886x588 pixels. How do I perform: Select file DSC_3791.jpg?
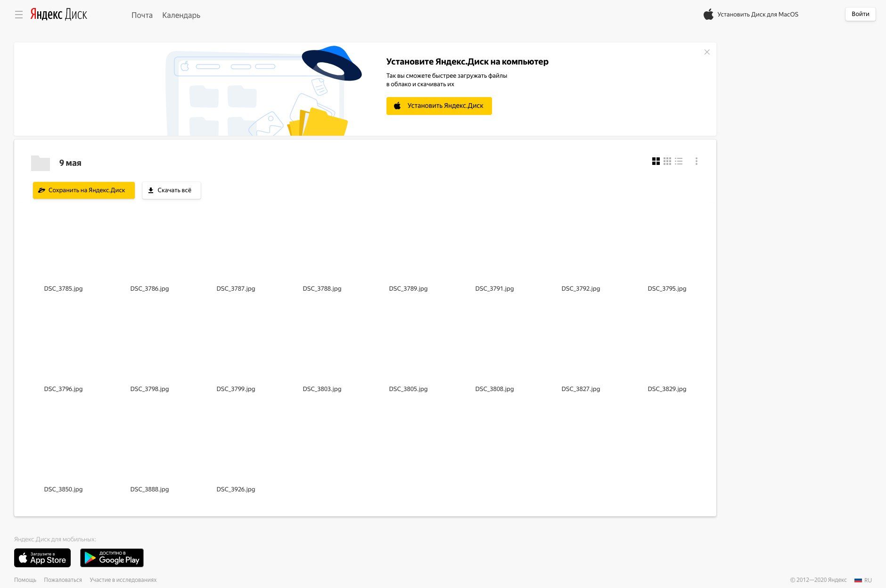pyautogui.click(x=494, y=288)
